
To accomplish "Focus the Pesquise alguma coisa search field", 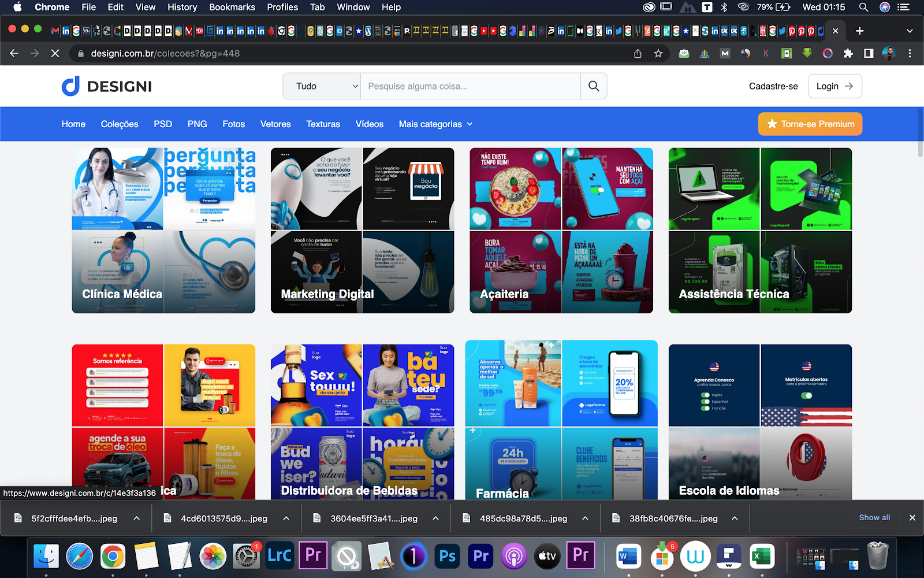I will pyautogui.click(x=471, y=86).
